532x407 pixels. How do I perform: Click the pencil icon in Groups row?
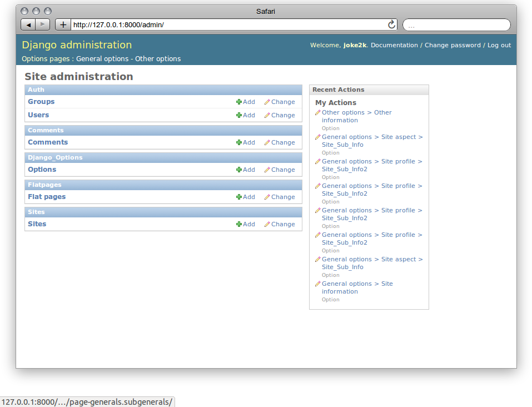[267, 102]
